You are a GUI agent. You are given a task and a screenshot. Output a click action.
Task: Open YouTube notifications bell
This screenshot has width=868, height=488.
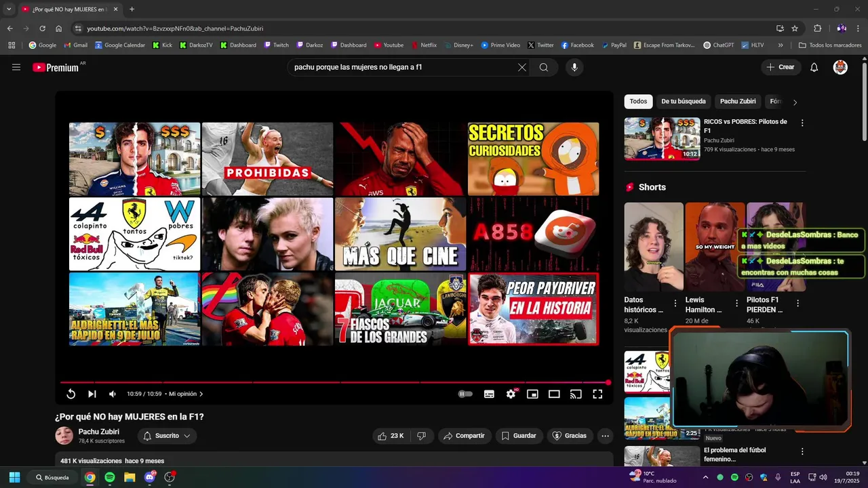tap(814, 67)
